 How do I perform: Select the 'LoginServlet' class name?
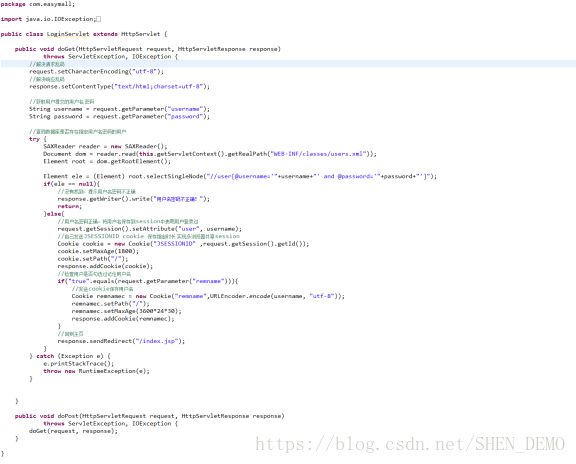(68, 34)
